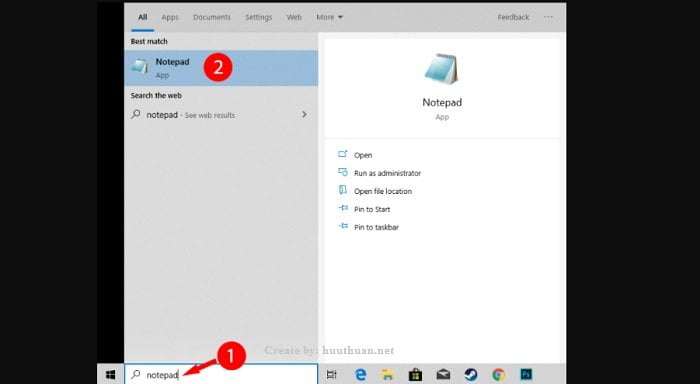Image resolution: width=700 pixels, height=384 pixels.
Task: Launch Google Chrome from the taskbar
Action: (498, 375)
